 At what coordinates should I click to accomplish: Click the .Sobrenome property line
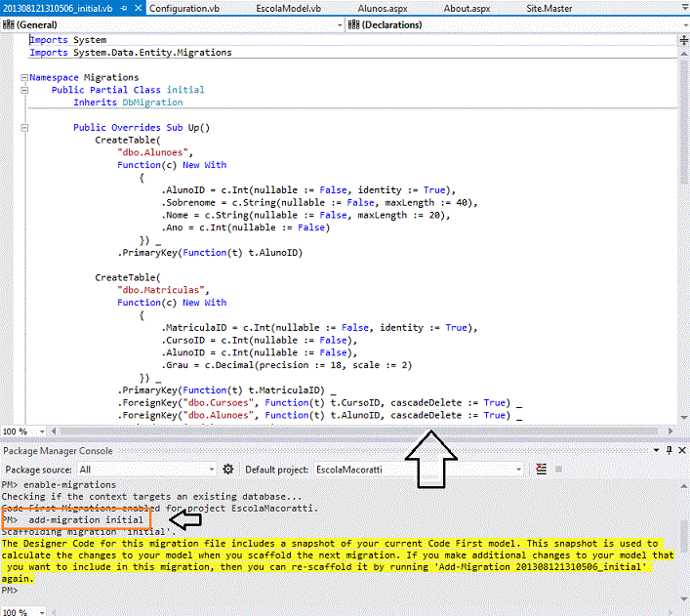319,203
